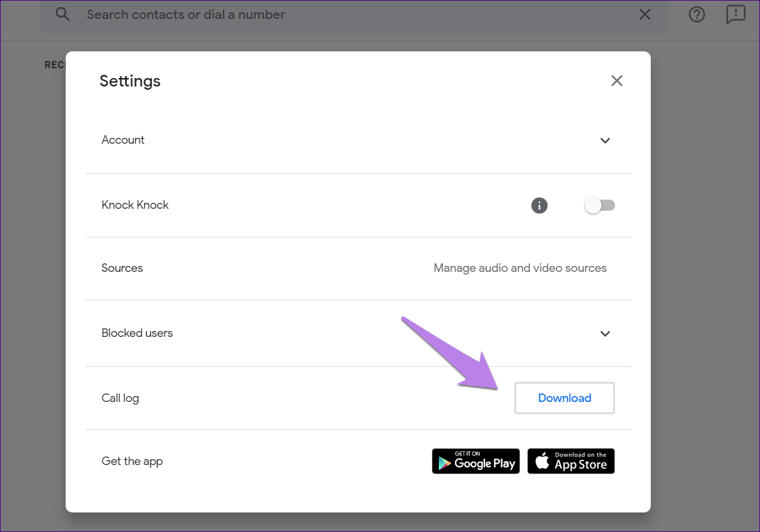Expand the Blocked users chevron
760x532 pixels.
605,334
